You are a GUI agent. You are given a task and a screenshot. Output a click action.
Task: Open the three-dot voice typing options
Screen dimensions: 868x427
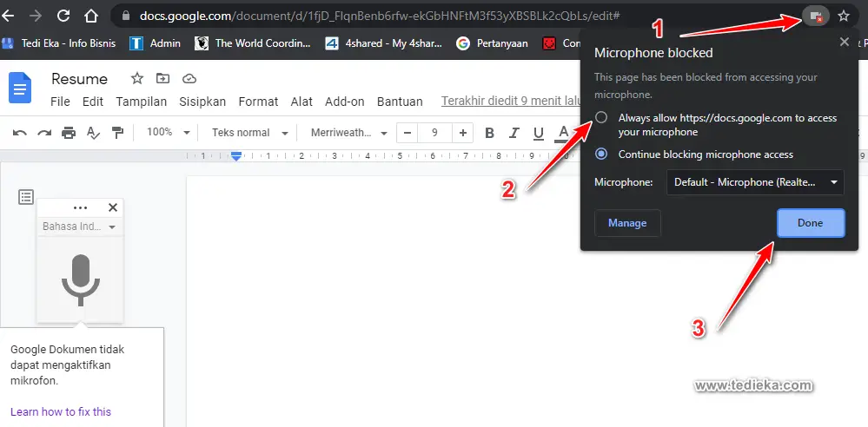(80, 208)
